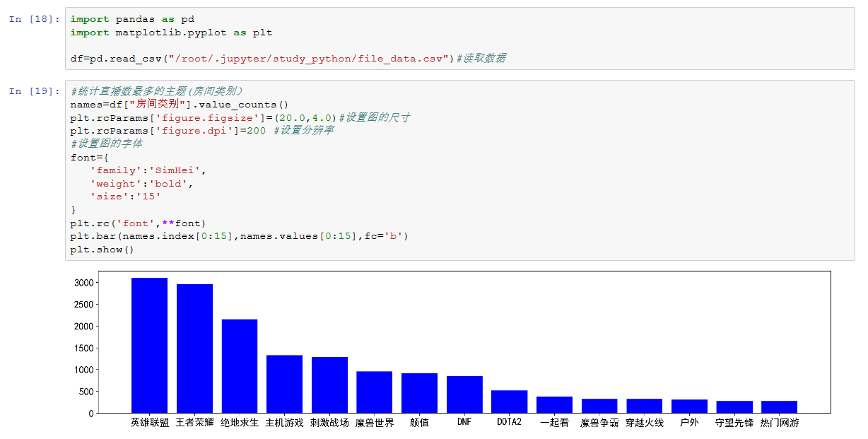This screenshot has height=439, width=868.
Task: Click the 王者荣耀 bar in chart
Action: [x=194, y=349]
